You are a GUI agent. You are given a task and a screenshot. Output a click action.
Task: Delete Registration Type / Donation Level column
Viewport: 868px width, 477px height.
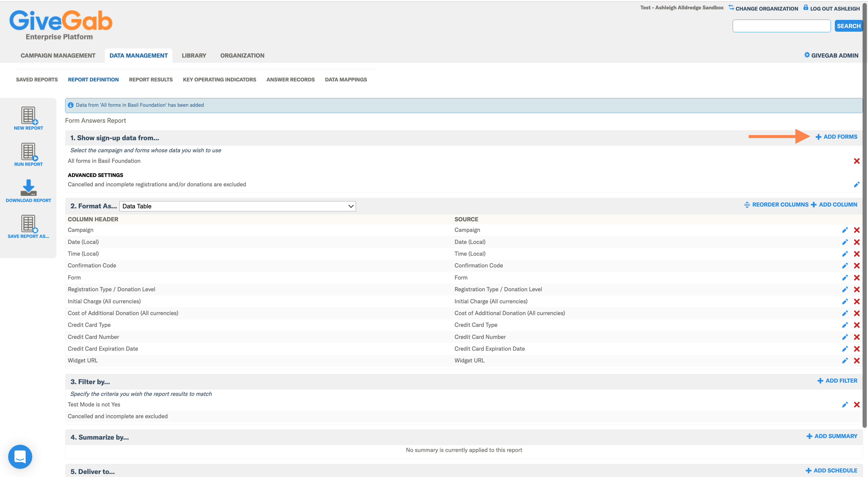[857, 289]
